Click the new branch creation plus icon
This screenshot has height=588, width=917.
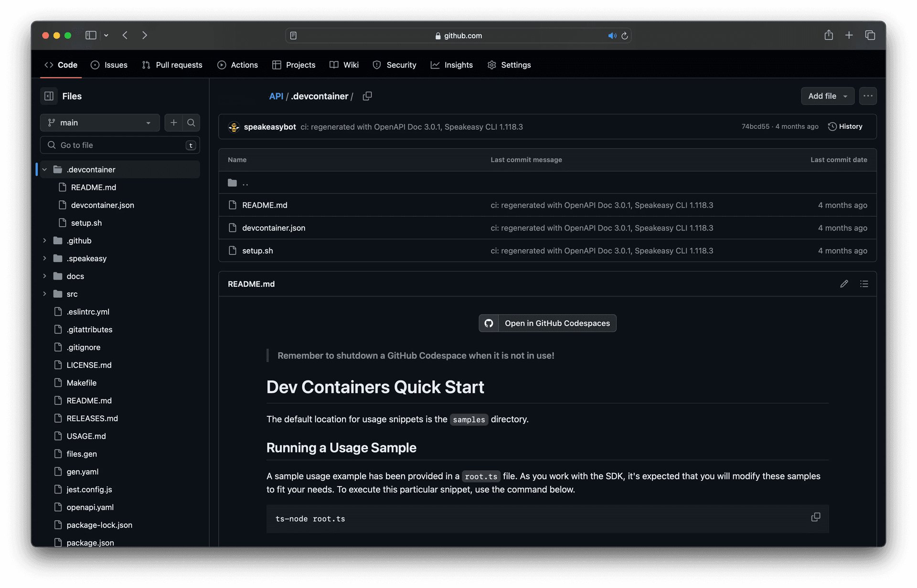(x=174, y=123)
